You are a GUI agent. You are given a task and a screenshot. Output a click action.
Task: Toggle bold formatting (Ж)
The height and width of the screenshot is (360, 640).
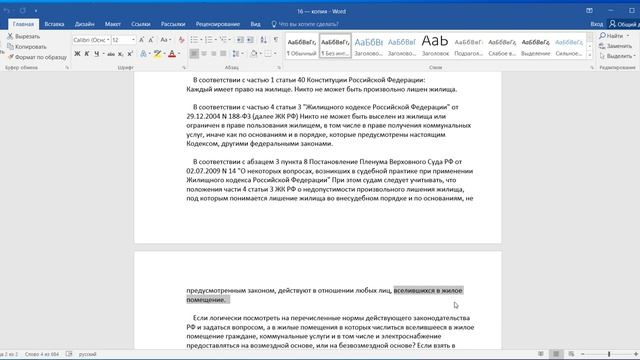pyautogui.click(x=77, y=53)
